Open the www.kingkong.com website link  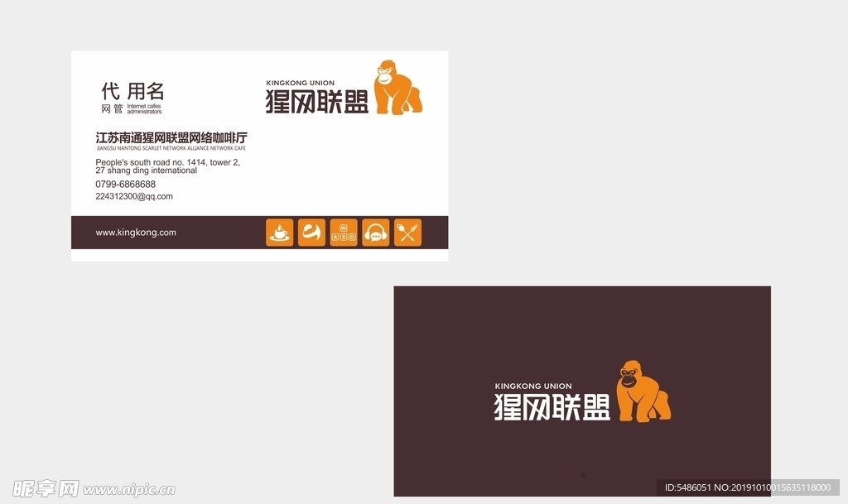click(135, 233)
